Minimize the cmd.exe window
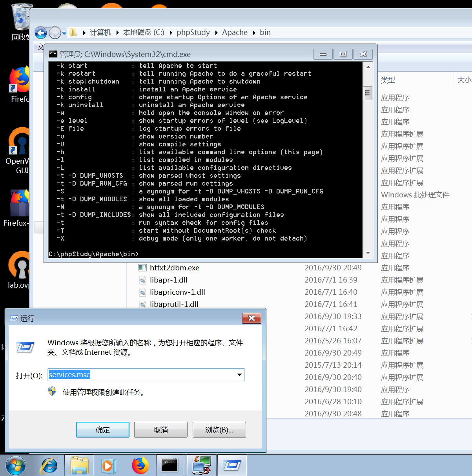 click(x=323, y=54)
